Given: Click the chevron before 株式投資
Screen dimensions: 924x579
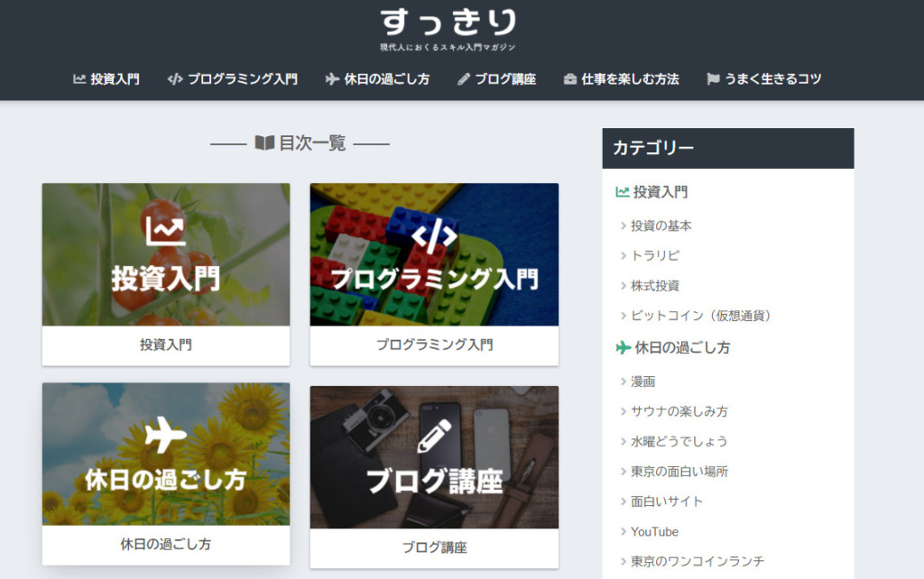Looking at the screenshot, I should (623, 286).
